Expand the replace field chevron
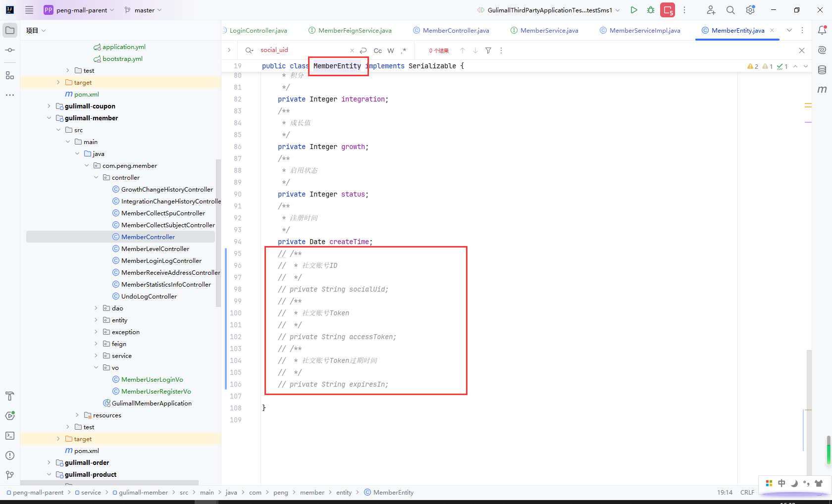The image size is (832, 504). tap(229, 50)
